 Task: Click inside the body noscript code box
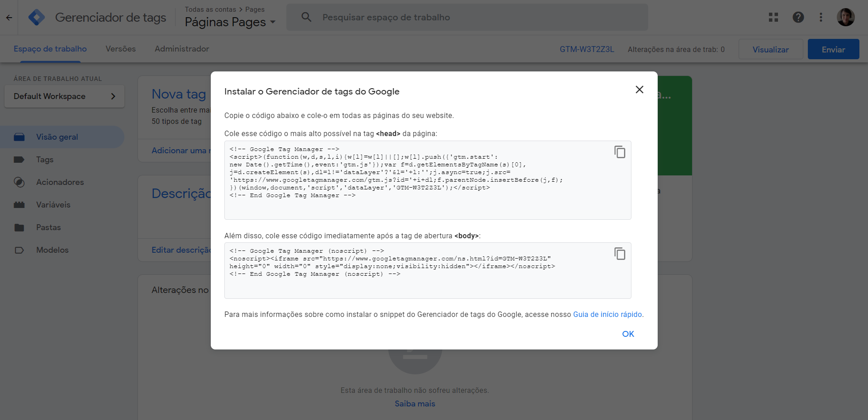[x=428, y=270]
